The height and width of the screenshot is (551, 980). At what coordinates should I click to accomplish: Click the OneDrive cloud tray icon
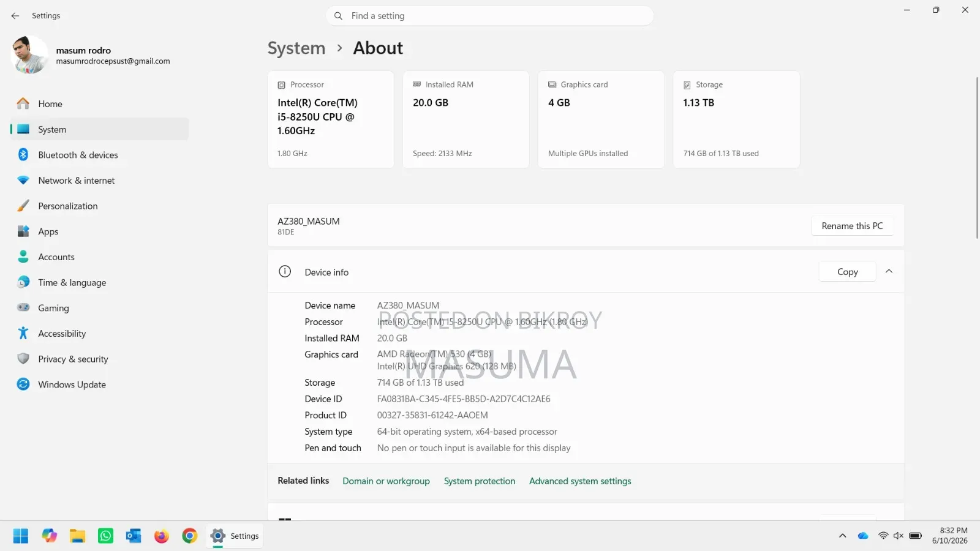point(863,536)
